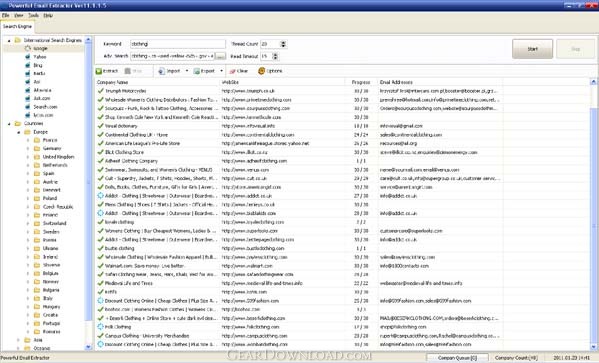This screenshot has height=363, width=599.
Task: Click checkmark icon for Walmart.com row
Action: (100, 266)
